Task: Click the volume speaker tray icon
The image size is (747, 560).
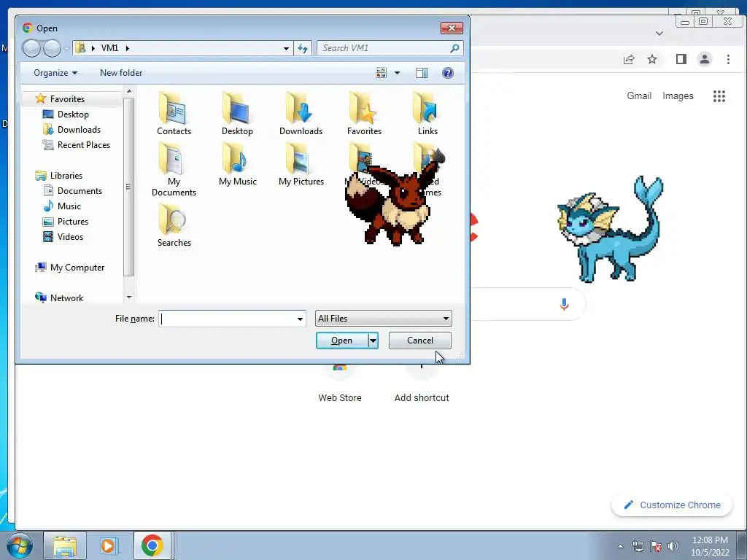Action: point(673,546)
